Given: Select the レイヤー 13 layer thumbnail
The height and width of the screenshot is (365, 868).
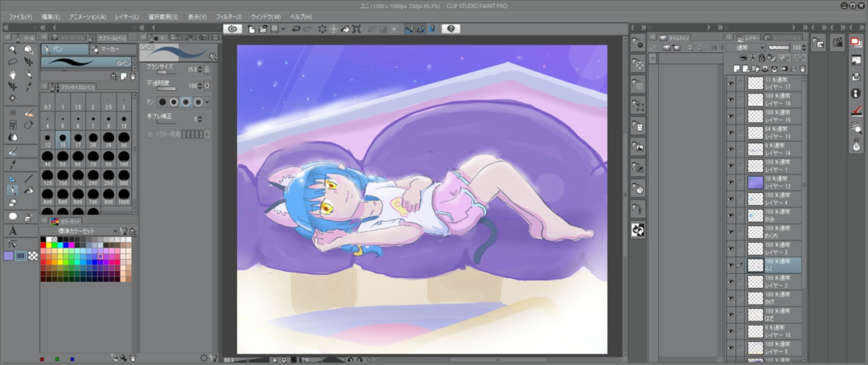Looking at the screenshot, I should click(755, 133).
